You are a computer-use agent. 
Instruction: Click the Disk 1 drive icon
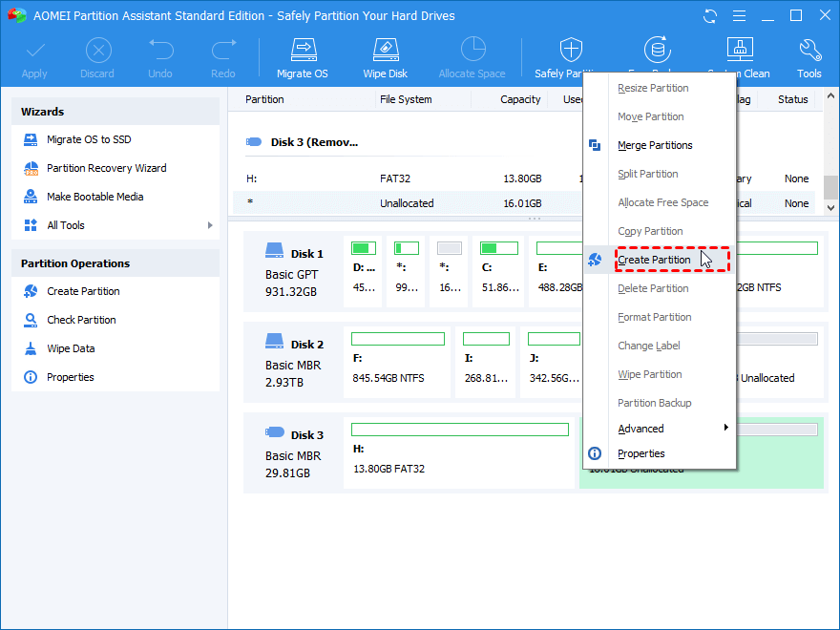(274, 250)
